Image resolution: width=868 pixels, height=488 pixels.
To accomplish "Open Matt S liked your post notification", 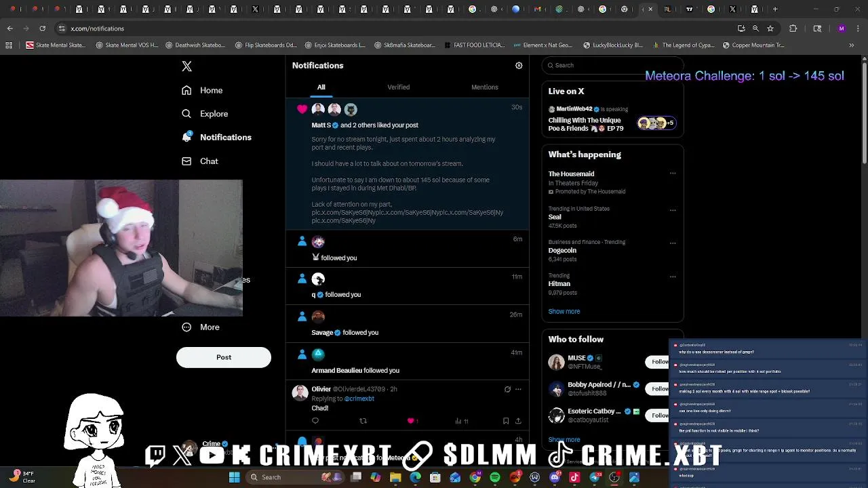I will tap(408, 163).
